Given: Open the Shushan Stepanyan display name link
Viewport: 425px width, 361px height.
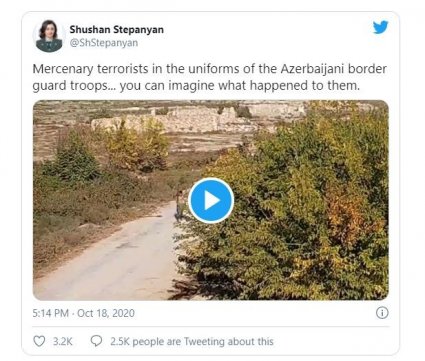Looking at the screenshot, I should tap(116, 29).
